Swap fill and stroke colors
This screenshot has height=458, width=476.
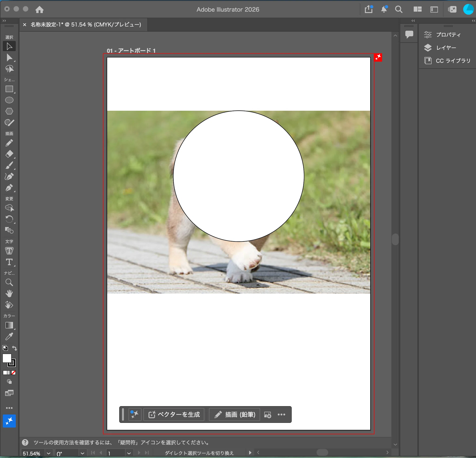tap(14, 348)
